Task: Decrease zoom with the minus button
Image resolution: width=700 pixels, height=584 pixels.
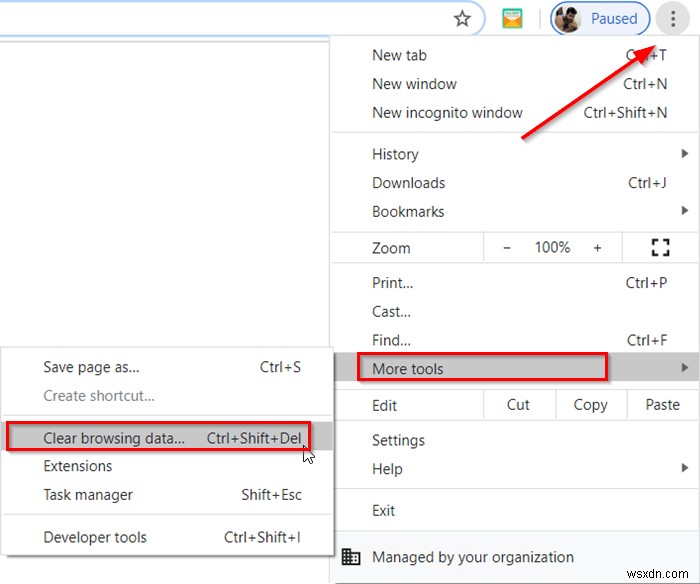Action: (507, 248)
